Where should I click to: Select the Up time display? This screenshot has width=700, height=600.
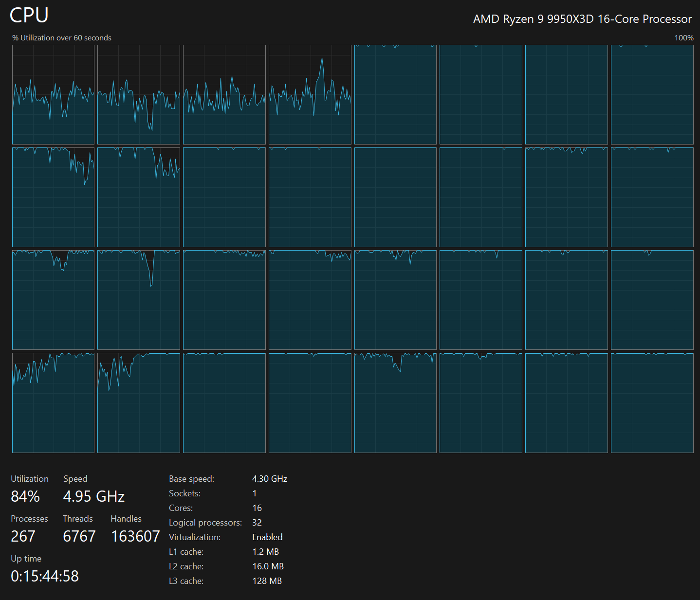click(44, 576)
